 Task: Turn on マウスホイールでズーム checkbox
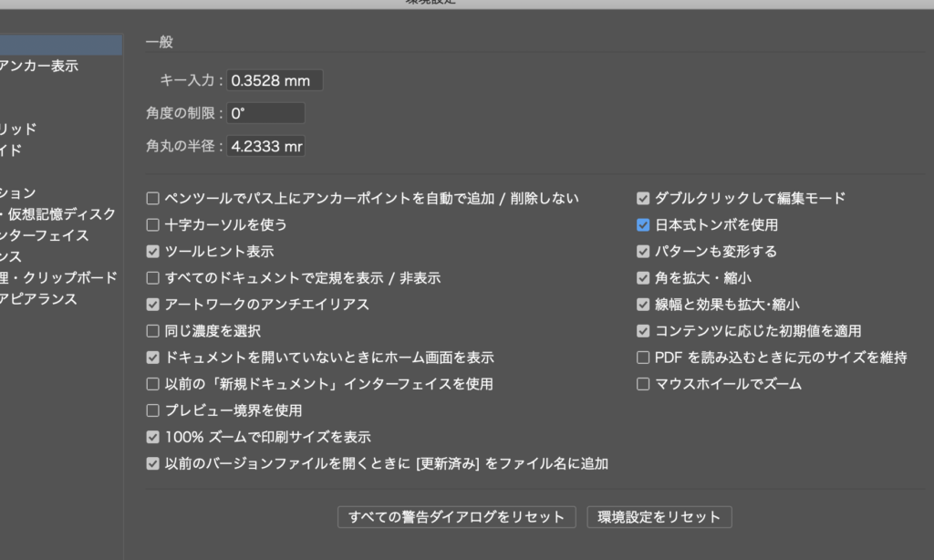point(644,384)
